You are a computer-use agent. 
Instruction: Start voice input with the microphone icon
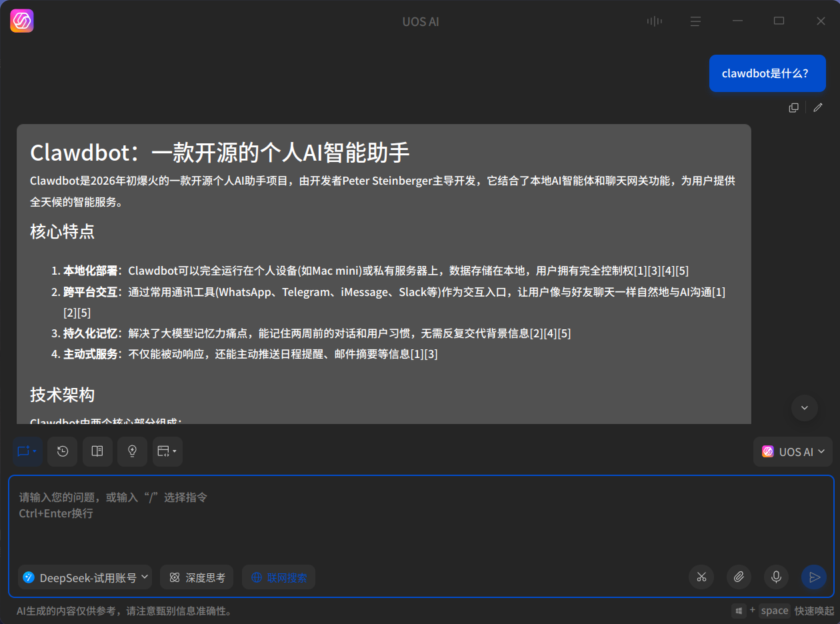(776, 577)
